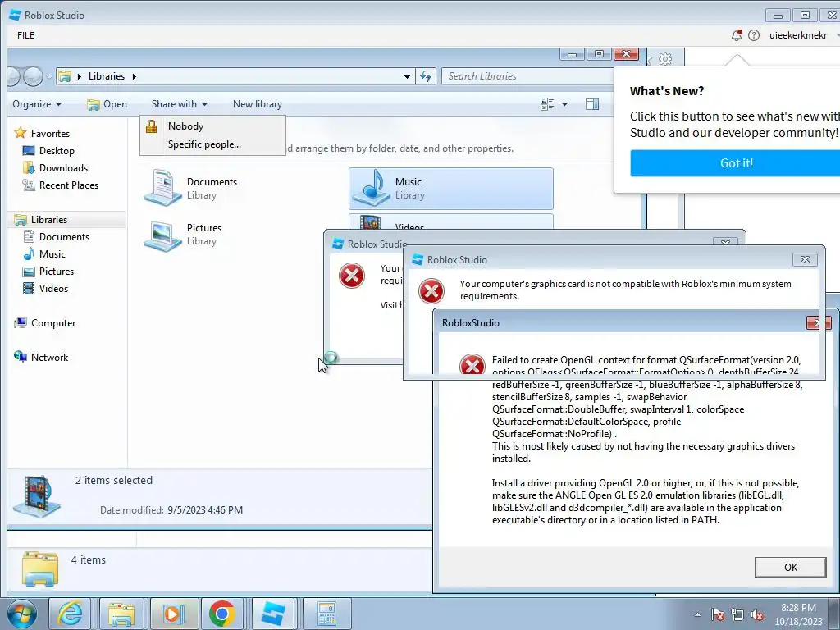Open Windows Explorer from the taskbar
The height and width of the screenshot is (630, 840).
click(121, 614)
